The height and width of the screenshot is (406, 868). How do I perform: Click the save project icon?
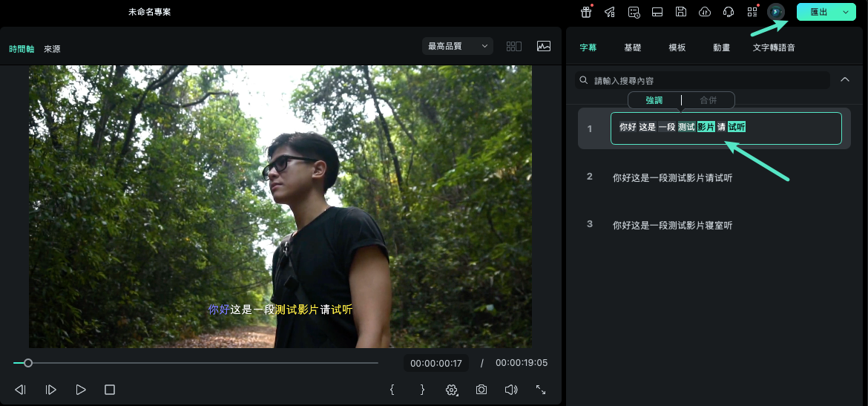[681, 12]
